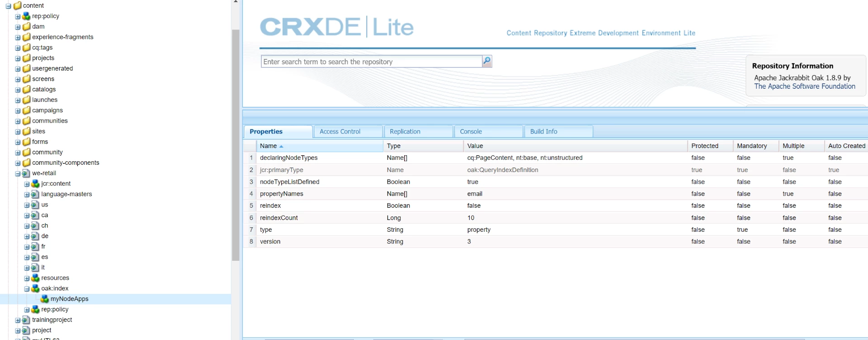Collapse the we-retail tree node
Screen dimensions: 868x340
point(18,173)
